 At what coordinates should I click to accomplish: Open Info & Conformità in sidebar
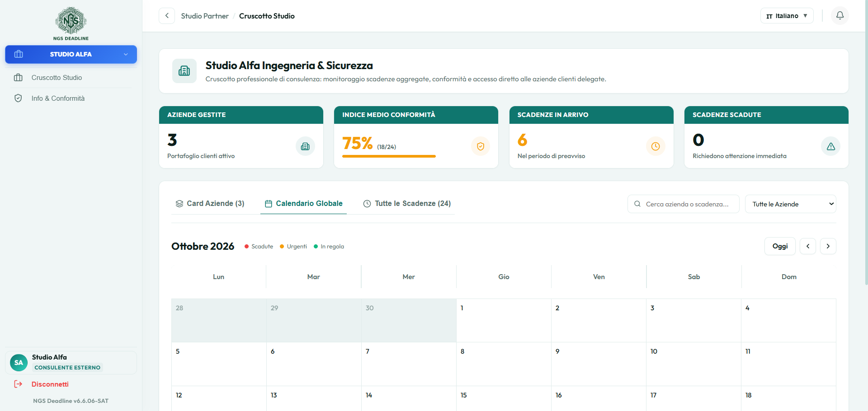coord(71,98)
